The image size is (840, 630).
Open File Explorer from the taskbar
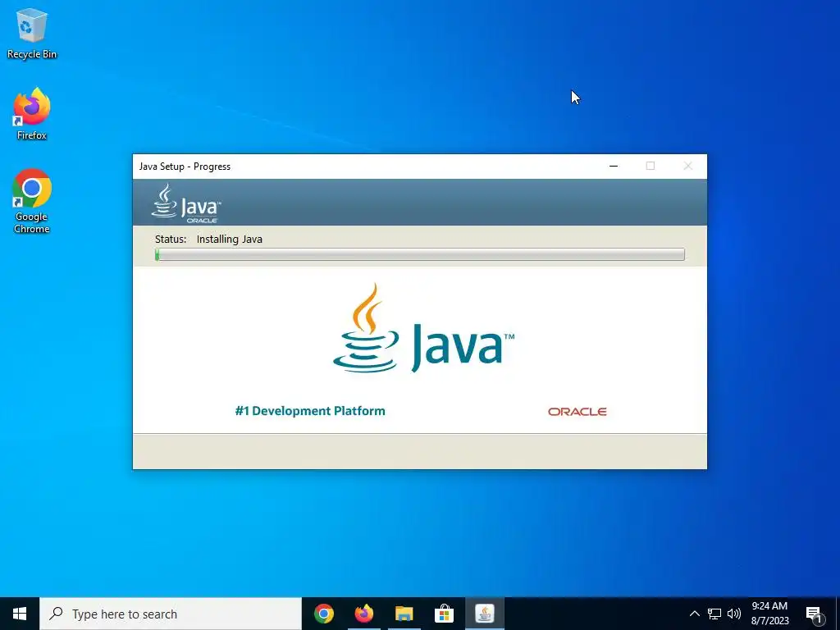[x=404, y=614]
